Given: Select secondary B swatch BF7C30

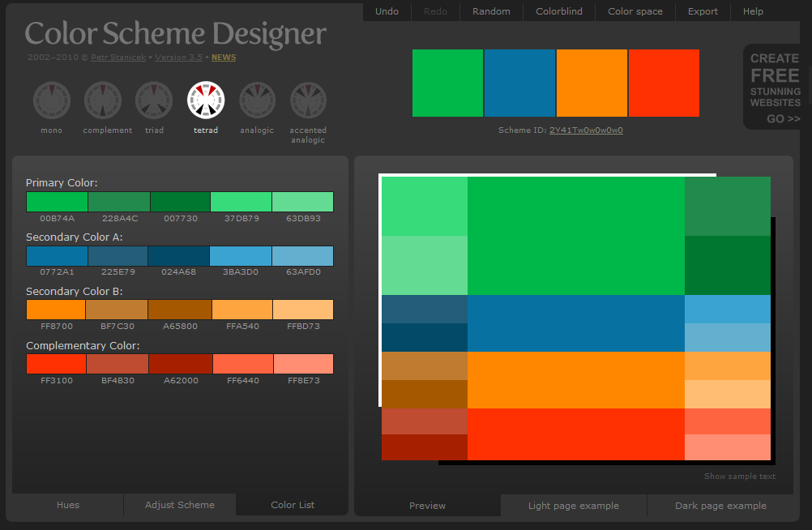Looking at the screenshot, I should pyautogui.click(x=117, y=310).
